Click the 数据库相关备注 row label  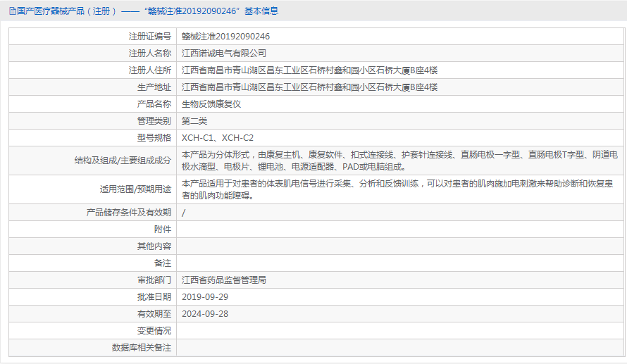tap(141, 347)
